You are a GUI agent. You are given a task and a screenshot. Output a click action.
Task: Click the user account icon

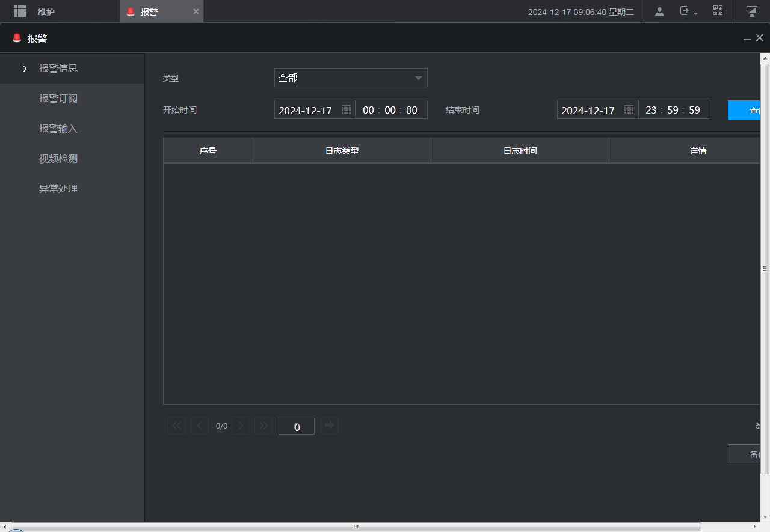pos(659,11)
